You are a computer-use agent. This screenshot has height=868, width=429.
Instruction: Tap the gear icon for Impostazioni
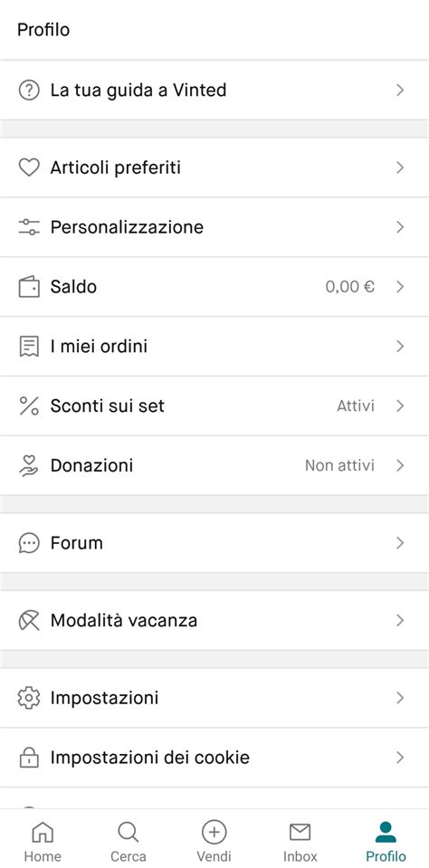(29, 698)
